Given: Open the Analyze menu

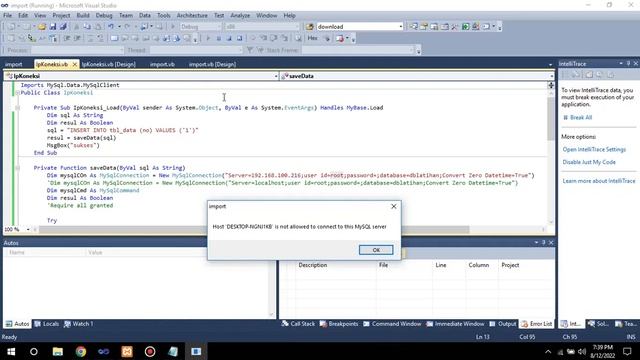Looking at the screenshot, I should (240, 16).
